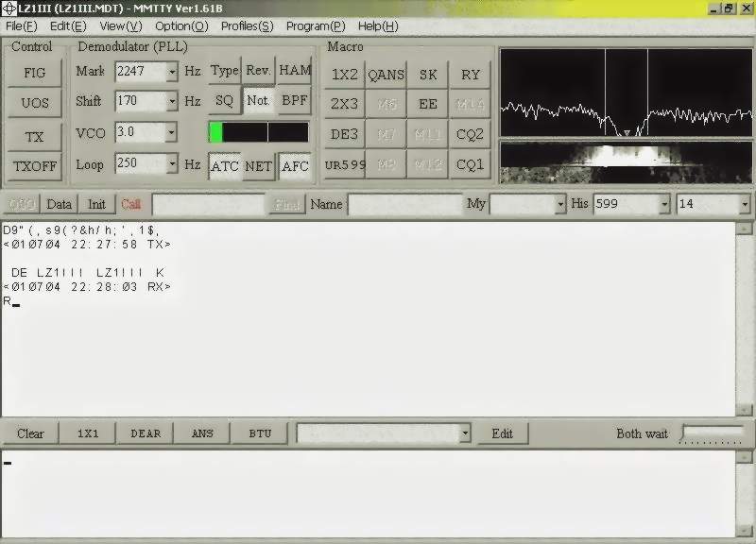
Task: Run the 2X3 macro
Action: pyautogui.click(x=344, y=104)
